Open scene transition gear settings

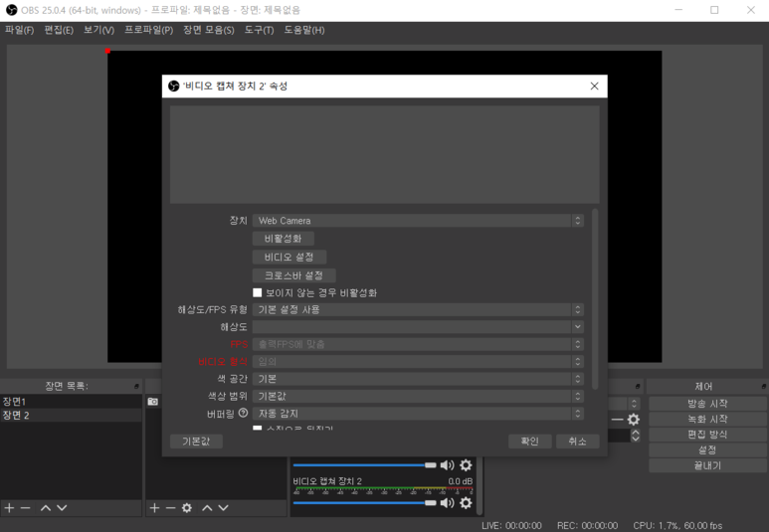pyautogui.click(x=634, y=420)
